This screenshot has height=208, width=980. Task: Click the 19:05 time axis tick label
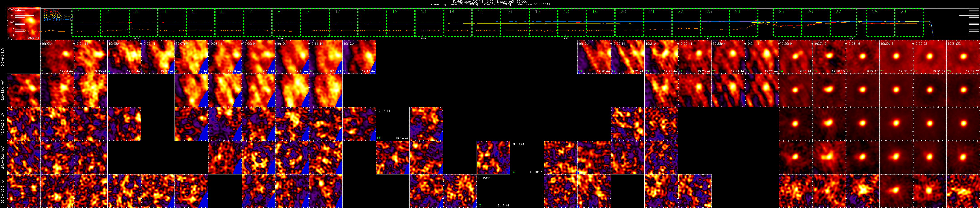[x=137, y=38]
